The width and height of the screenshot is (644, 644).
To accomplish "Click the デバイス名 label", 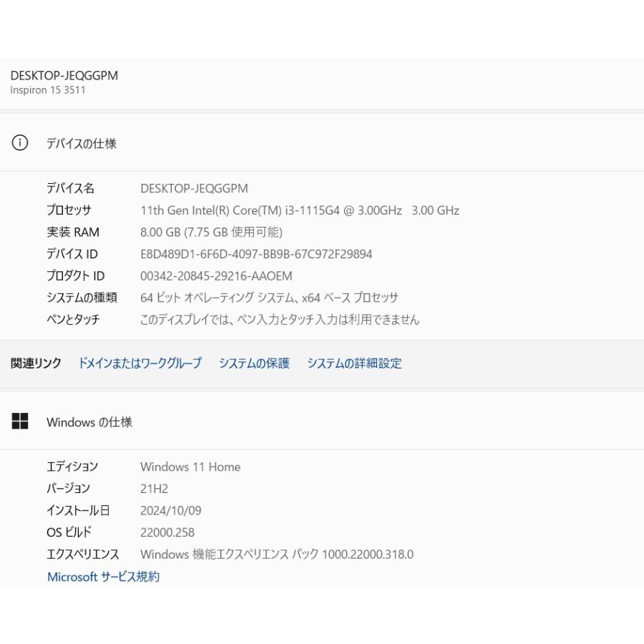I will point(71,188).
